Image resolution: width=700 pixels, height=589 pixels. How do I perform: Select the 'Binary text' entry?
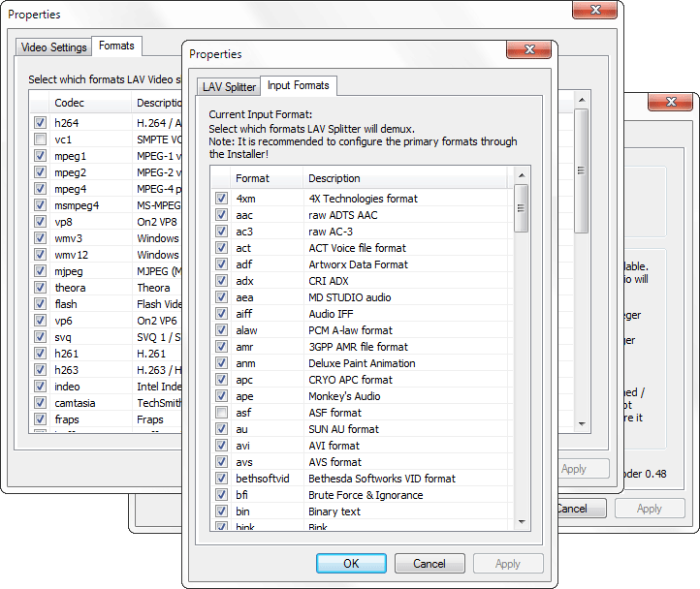[x=334, y=511]
